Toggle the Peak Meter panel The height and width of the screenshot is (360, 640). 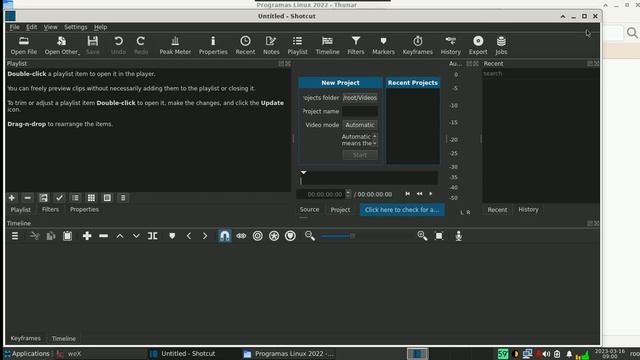coord(175,45)
